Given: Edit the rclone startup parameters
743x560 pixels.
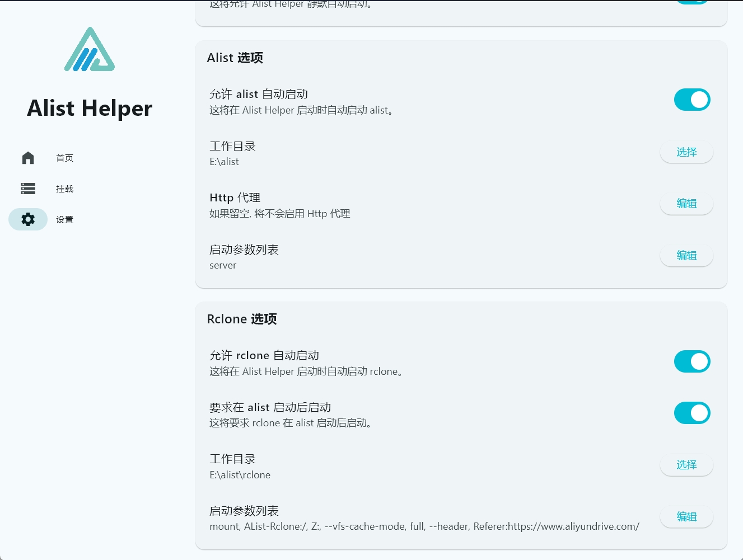Looking at the screenshot, I should click(686, 516).
